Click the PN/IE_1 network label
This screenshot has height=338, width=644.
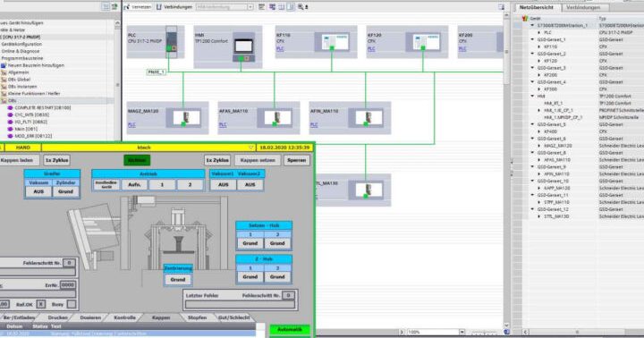click(156, 72)
